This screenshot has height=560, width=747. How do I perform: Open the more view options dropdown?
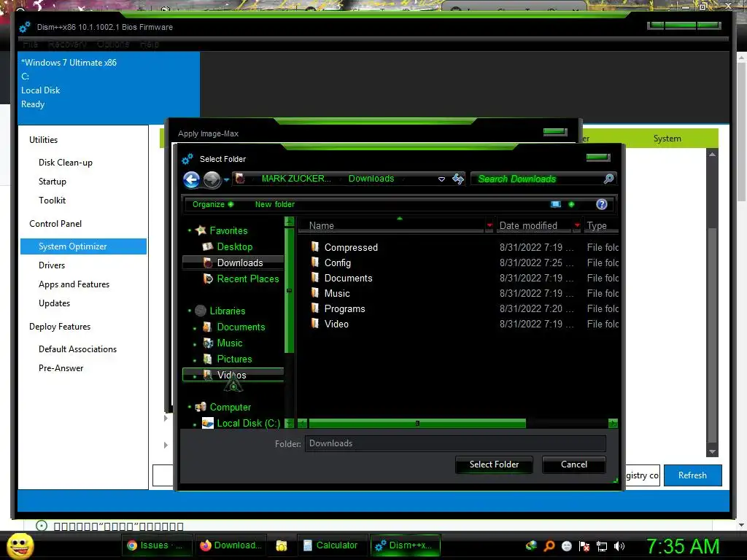tap(571, 204)
